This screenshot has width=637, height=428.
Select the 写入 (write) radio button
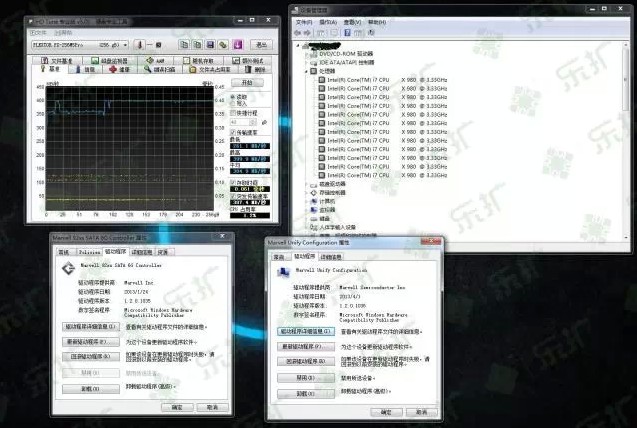(x=233, y=104)
